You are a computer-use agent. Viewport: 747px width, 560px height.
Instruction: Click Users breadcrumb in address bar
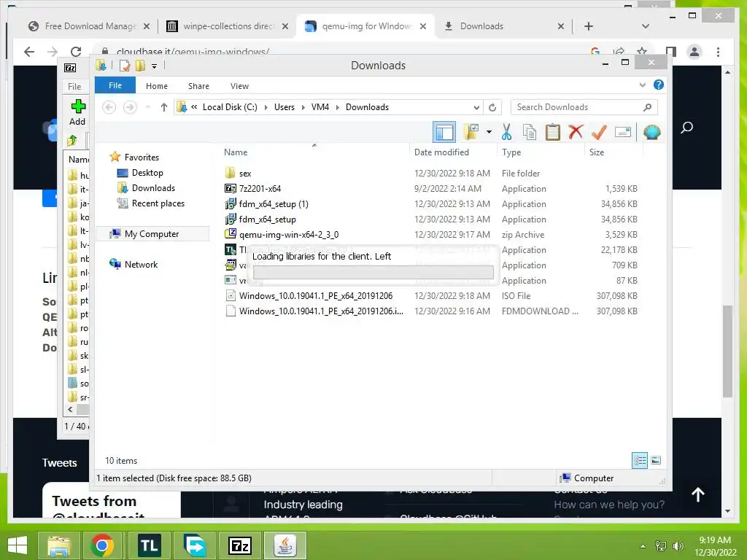[x=285, y=107]
